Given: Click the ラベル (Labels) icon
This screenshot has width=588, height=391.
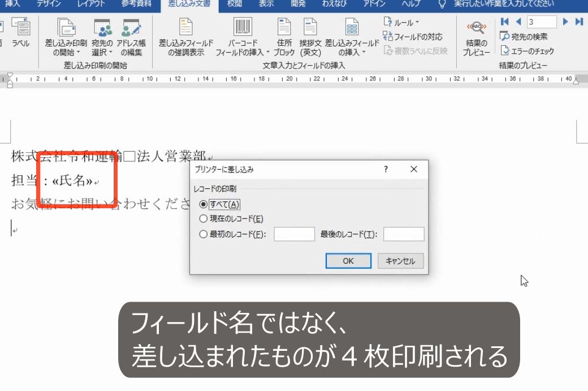Looking at the screenshot, I should pos(20,32).
